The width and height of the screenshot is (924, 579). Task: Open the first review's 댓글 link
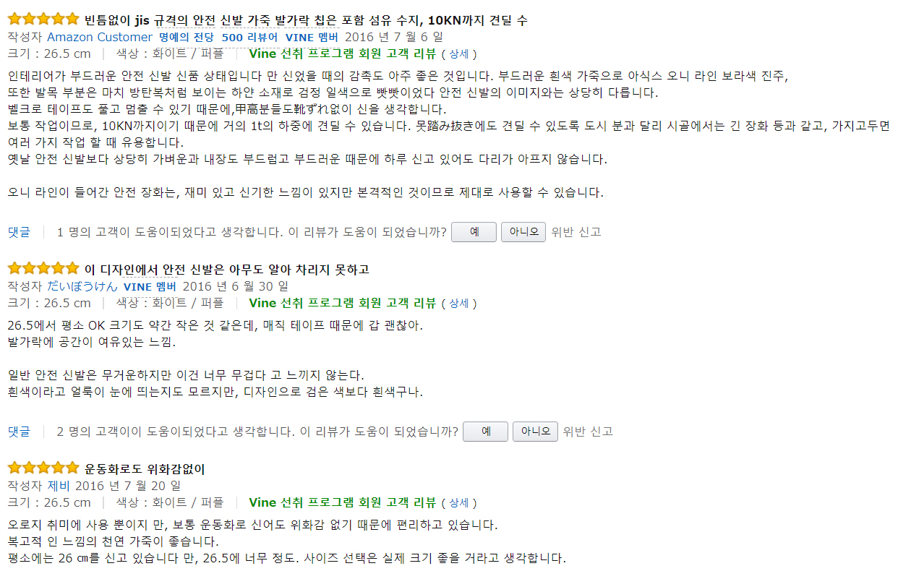tap(20, 232)
